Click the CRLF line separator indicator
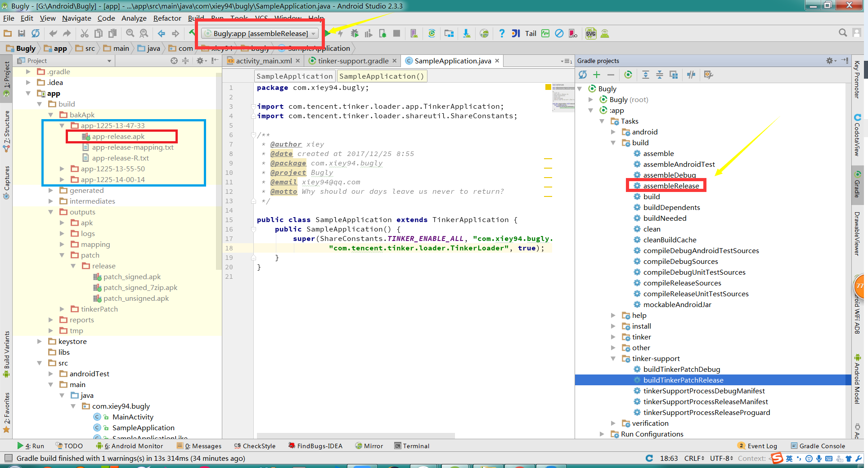The height and width of the screenshot is (468, 868). (694, 458)
